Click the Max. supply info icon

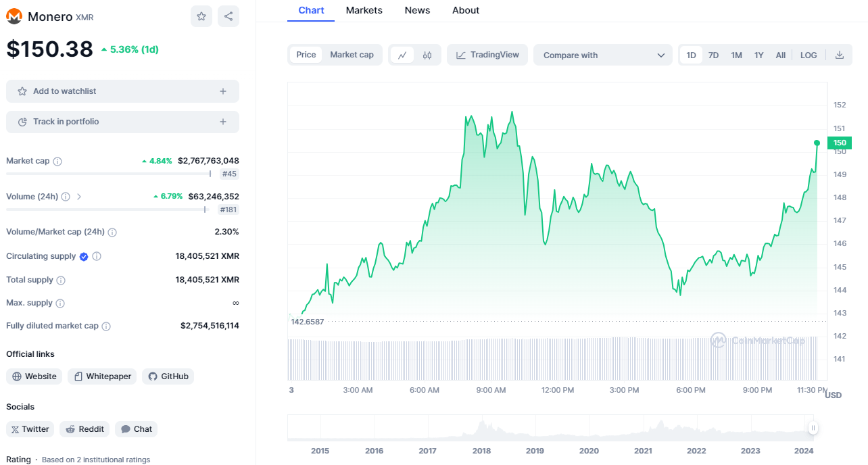pyautogui.click(x=60, y=303)
